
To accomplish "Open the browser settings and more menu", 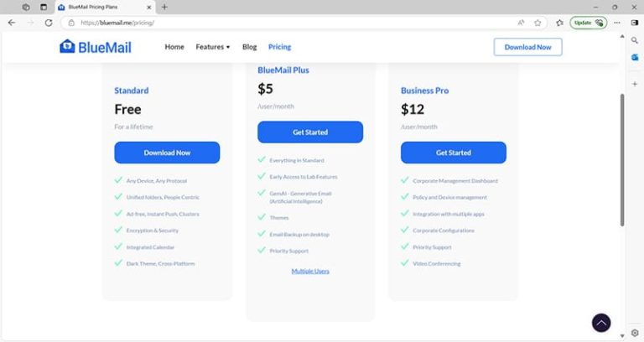I will click(x=616, y=23).
